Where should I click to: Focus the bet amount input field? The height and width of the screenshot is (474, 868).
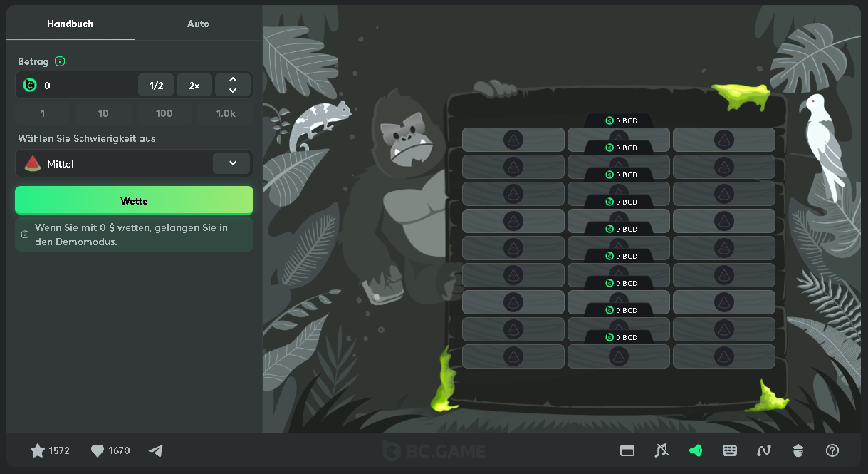(88, 86)
